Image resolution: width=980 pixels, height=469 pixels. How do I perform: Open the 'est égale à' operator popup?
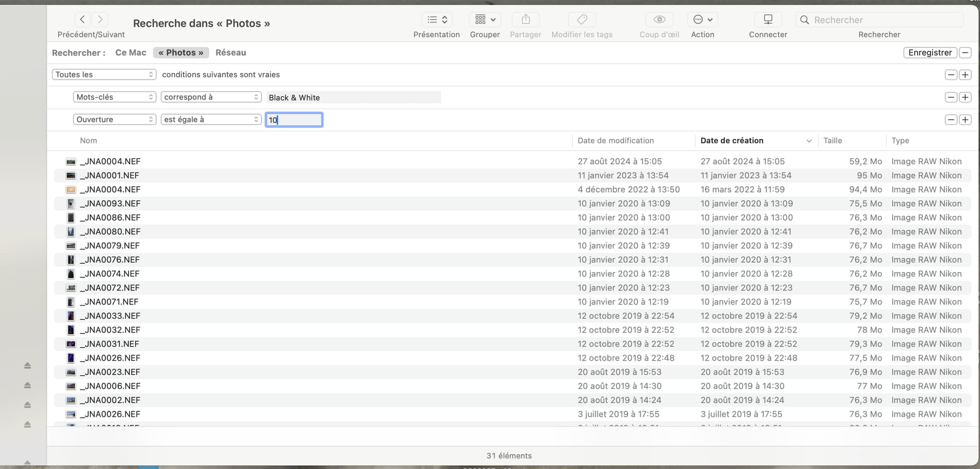[x=211, y=119]
